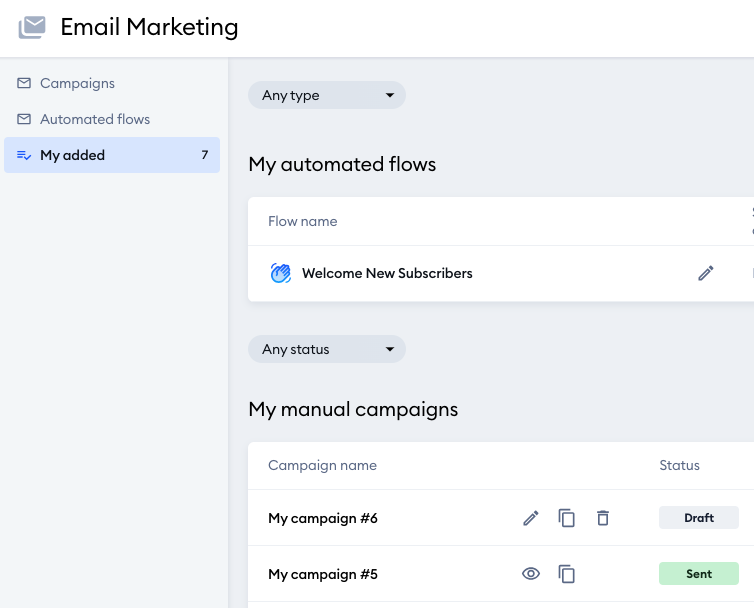Screen dimensions: 754x608
Task: Click the arrow on the Any type filter
Action: click(x=390, y=95)
